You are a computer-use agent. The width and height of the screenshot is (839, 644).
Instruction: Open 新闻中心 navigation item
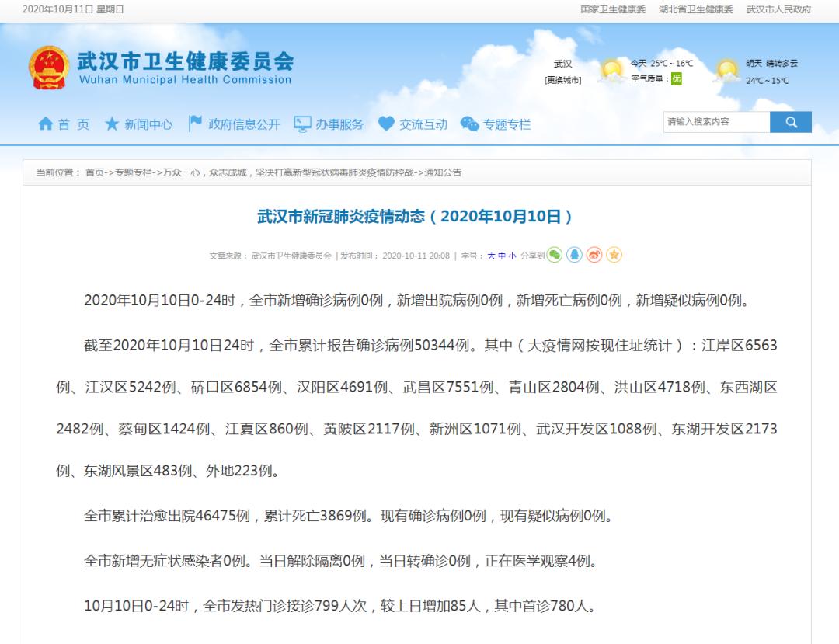pyautogui.click(x=148, y=124)
